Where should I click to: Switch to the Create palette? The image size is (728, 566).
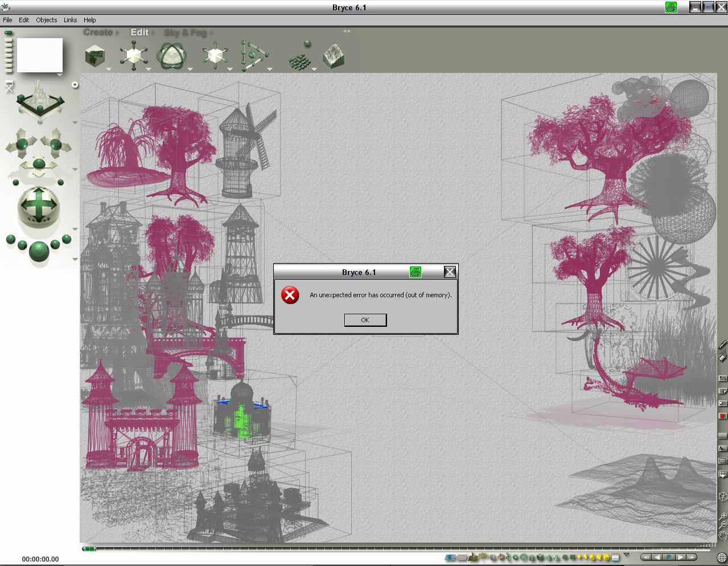tap(98, 32)
